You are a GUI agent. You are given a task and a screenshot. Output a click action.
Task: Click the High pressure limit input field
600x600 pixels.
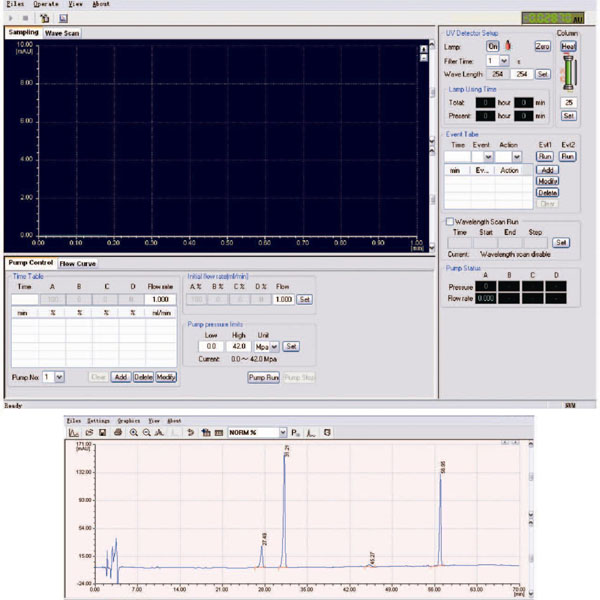(239, 345)
